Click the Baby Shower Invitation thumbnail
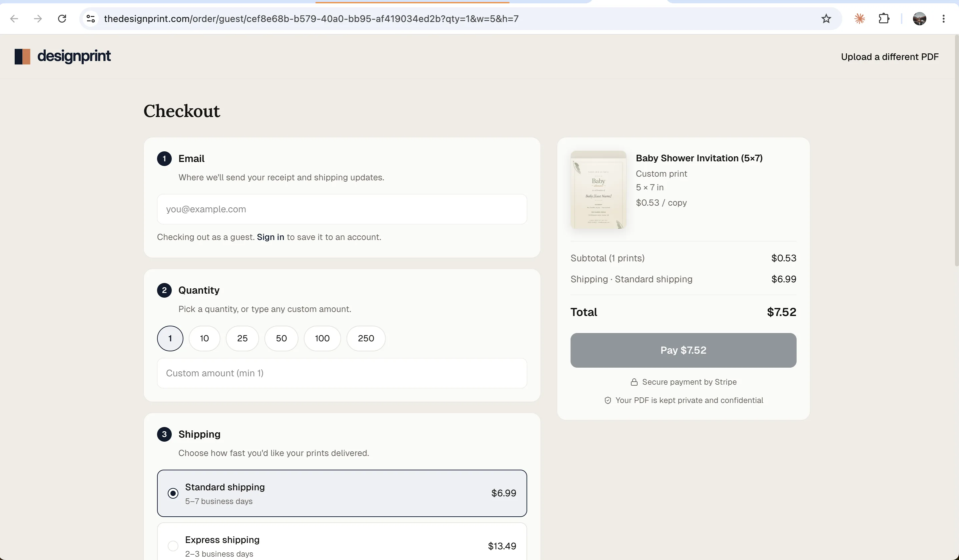Viewport: 959px width, 560px height. tap(598, 189)
